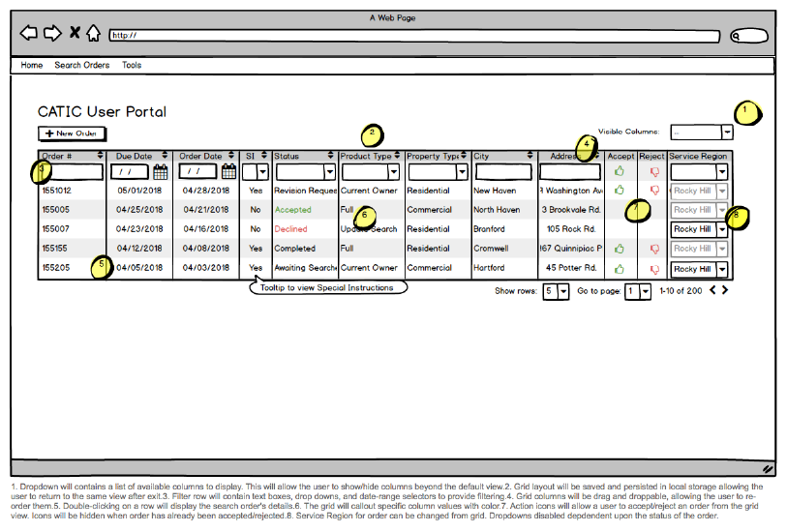Screen dimensions: 787x532
Task: Click the browser back arrow icon
Action: [x=29, y=34]
